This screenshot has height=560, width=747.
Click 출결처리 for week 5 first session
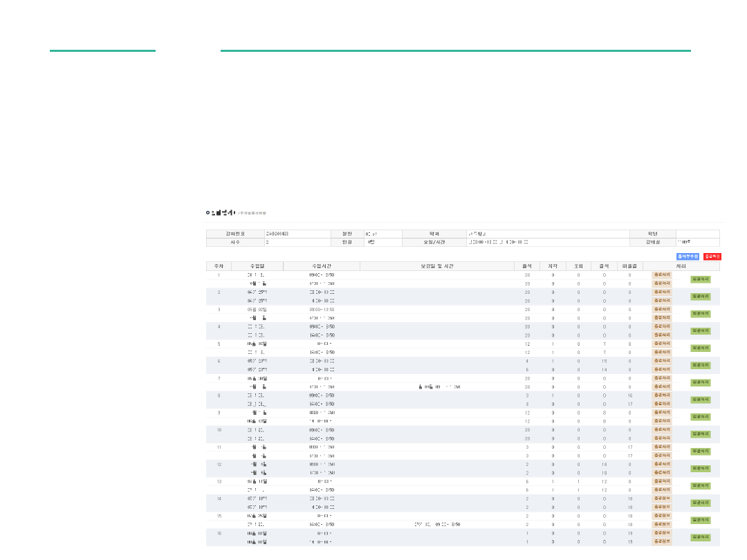point(661,344)
